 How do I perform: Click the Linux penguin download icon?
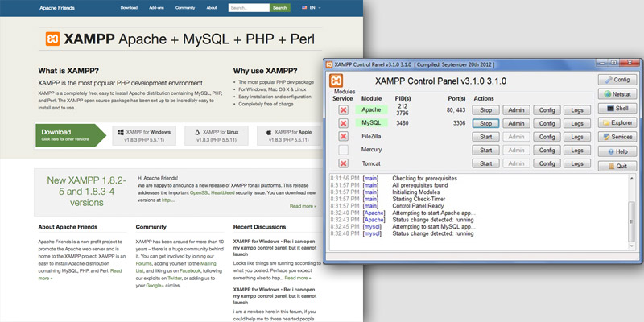click(x=197, y=132)
